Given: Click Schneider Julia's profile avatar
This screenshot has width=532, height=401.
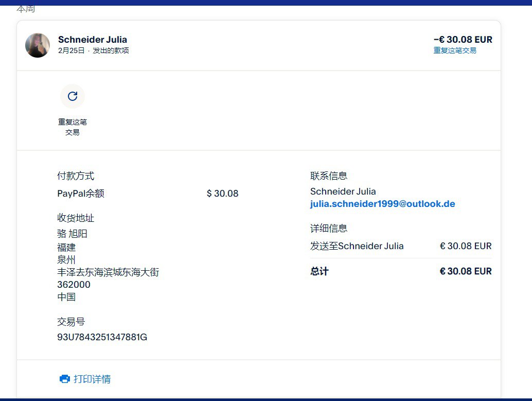Looking at the screenshot, I should 38,45.
